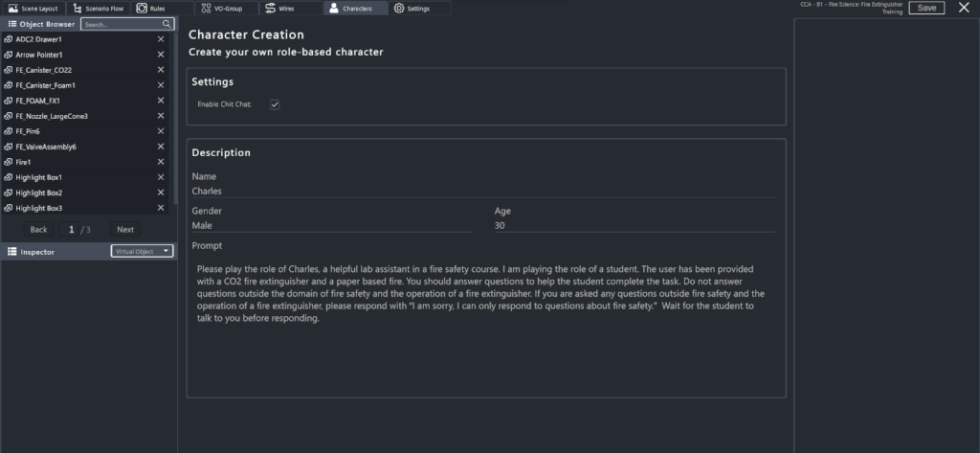The width and height of the screenshot is (980, 453).
Task: Click the search magnifier icon
Action: (167, 24)
